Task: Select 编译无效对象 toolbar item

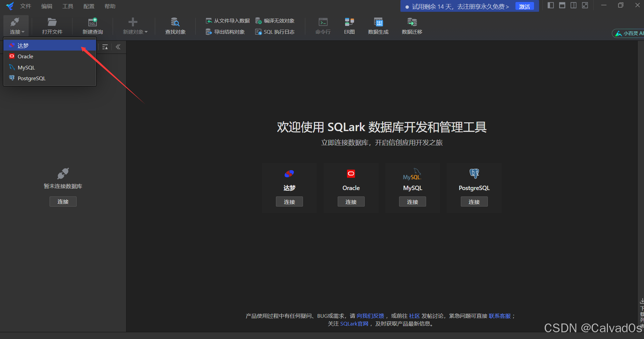Action: point(275,21)
